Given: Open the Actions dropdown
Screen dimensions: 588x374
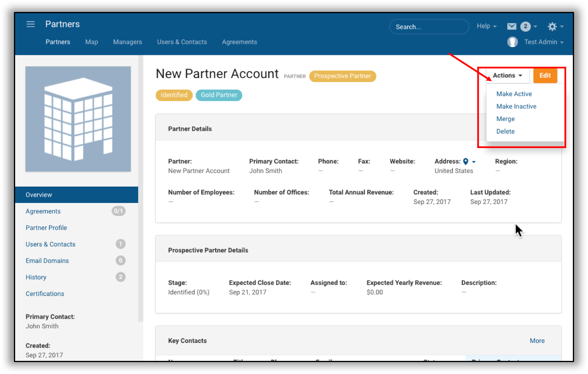Looking at the screenshot, I should (507, 75).
